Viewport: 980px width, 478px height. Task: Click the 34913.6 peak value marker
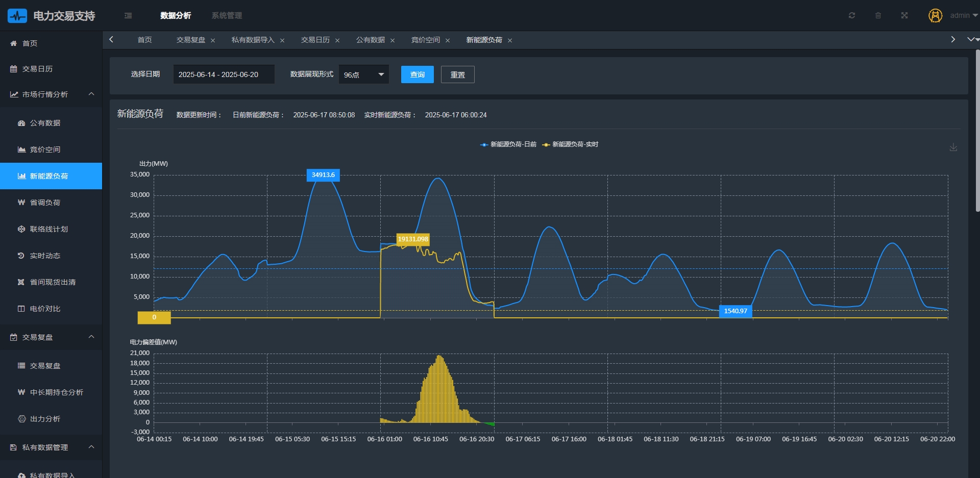coord(323,175)
